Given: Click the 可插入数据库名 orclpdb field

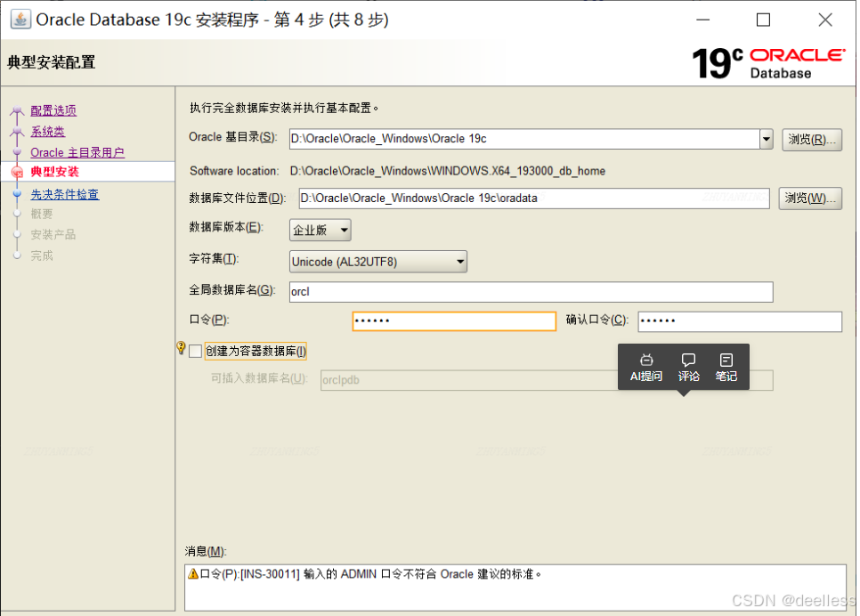Looking at the screenshot, I should [x=547, y=380].
